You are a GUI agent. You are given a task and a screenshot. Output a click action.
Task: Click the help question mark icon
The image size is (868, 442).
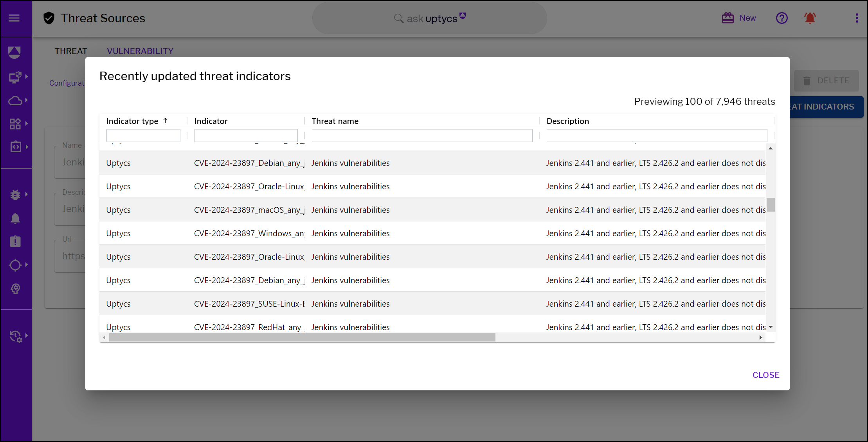click(782, 18)
